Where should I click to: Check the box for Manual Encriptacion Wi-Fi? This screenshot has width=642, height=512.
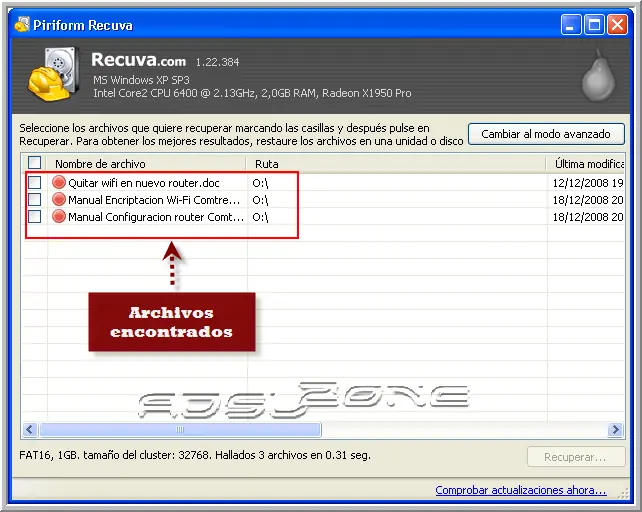[x=35, y=199]
